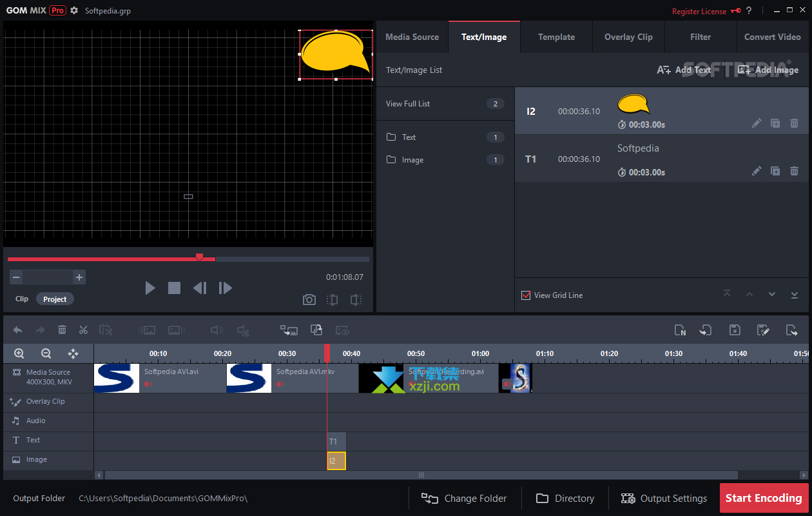
Task: Save project as with pencil-floppy icon
Action: pos(763,330)
